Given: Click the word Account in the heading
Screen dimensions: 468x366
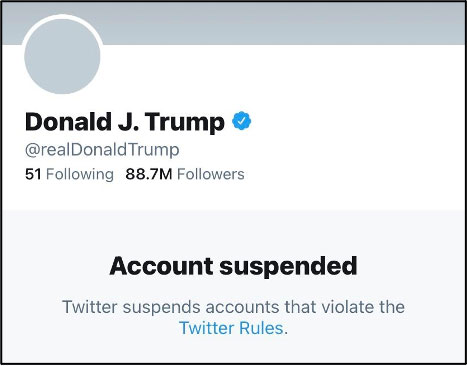Looking at the screenshot, I should click(161, 266).
